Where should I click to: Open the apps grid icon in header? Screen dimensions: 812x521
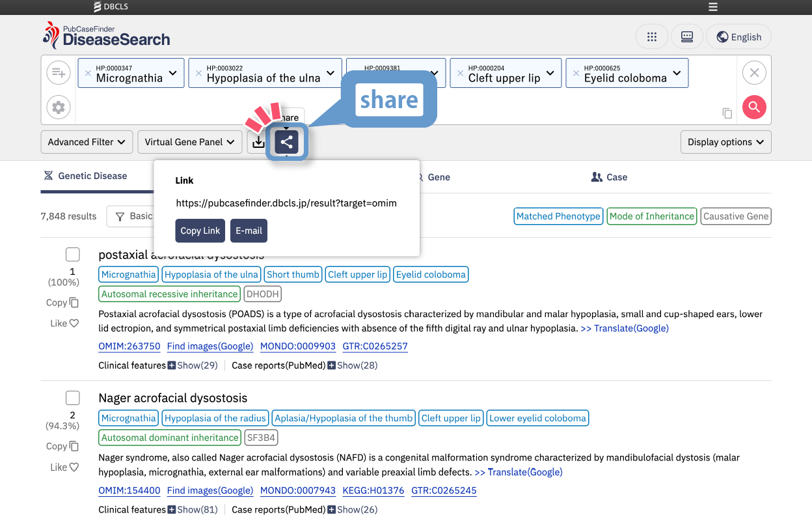(x=651, y=37)
